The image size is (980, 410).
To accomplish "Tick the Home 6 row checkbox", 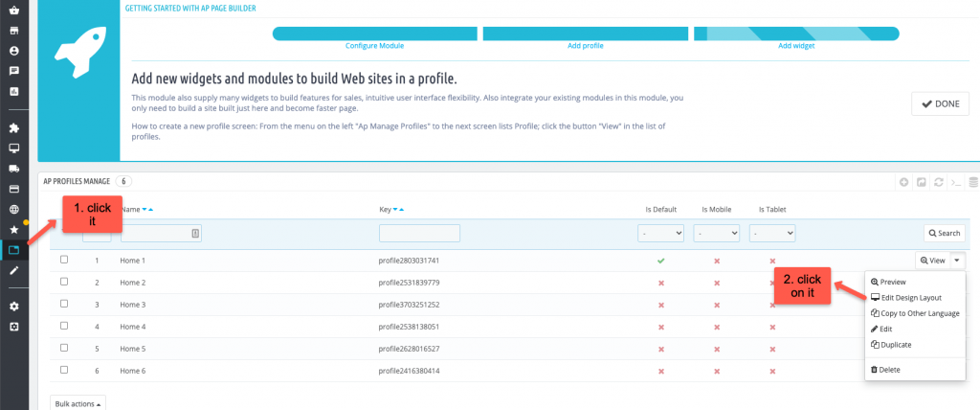I will (64, 369).
